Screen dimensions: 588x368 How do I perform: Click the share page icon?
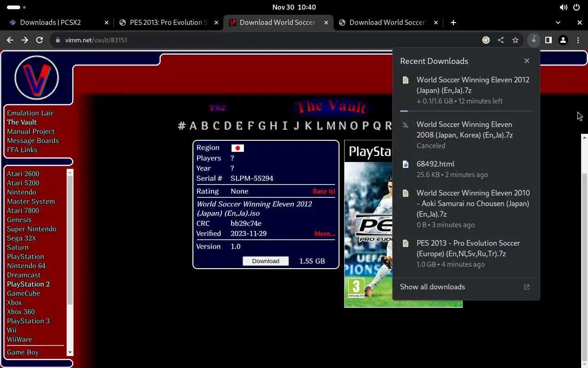coord(501,40)
